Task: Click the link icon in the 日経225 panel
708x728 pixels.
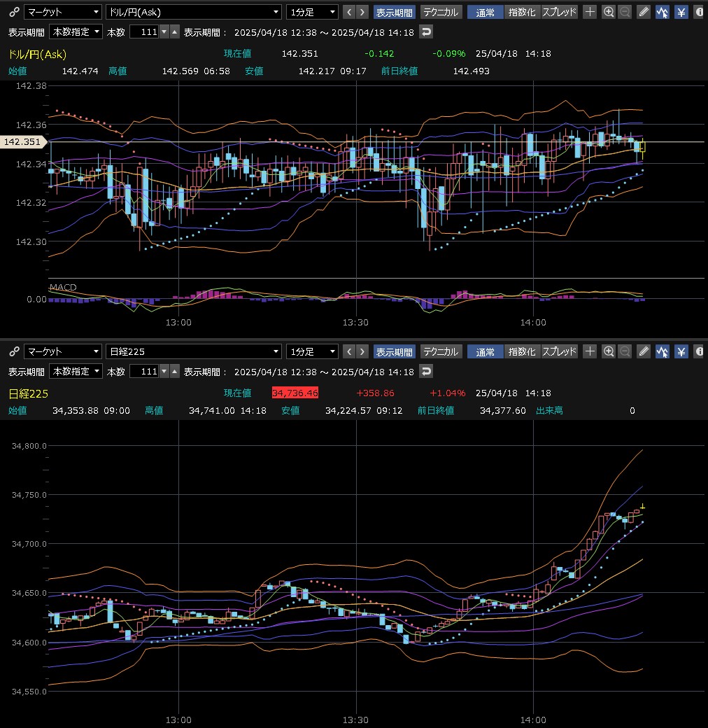Action: (15, 351)
